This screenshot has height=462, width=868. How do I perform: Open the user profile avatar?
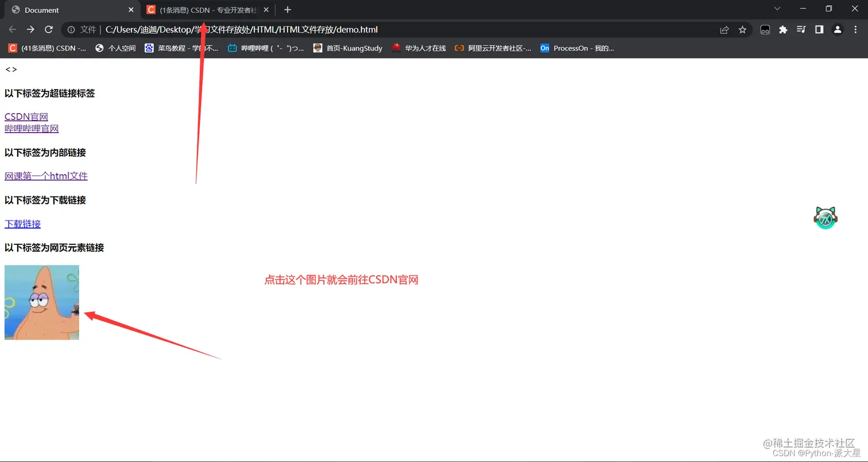(838, 29)
